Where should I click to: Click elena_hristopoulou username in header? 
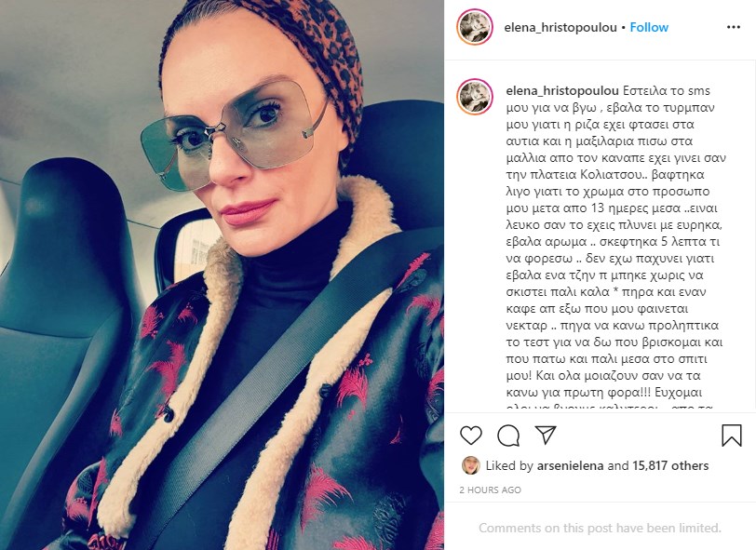point(560,28)
